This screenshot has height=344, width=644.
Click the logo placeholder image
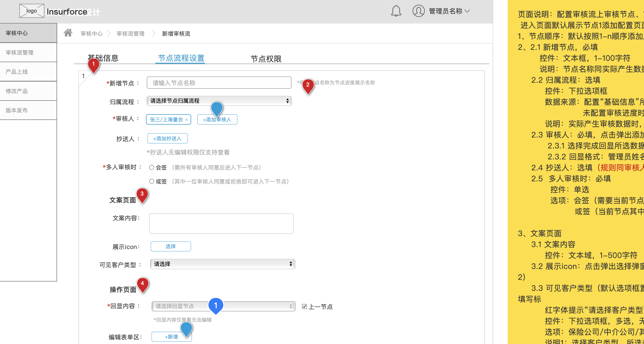32,11
